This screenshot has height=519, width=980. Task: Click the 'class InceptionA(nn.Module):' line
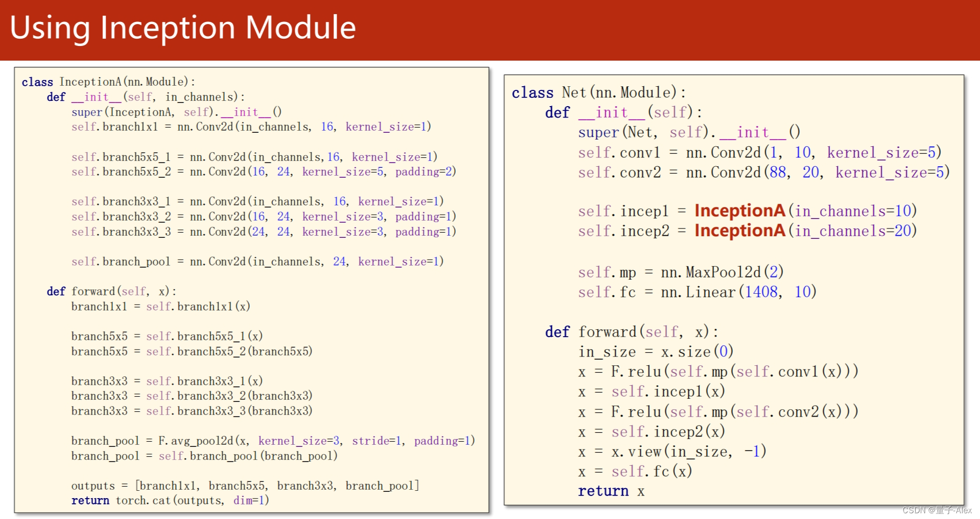[x=109, y=82]
